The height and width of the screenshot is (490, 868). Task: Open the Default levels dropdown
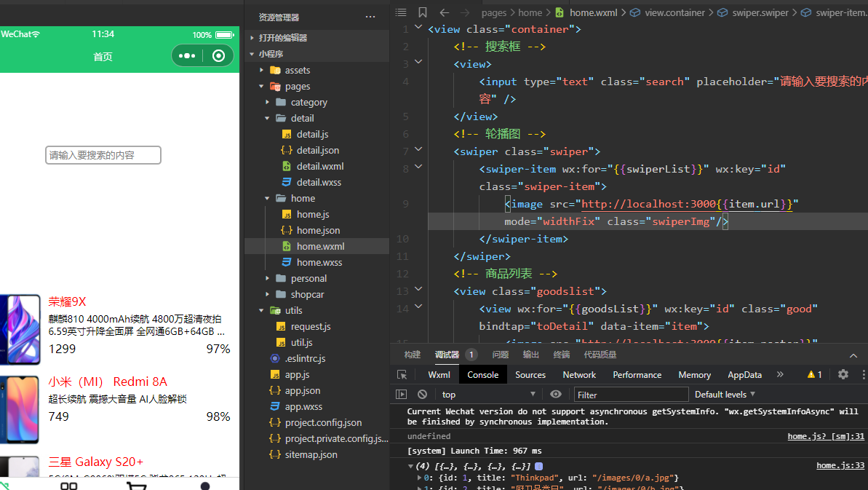(725, 394)
